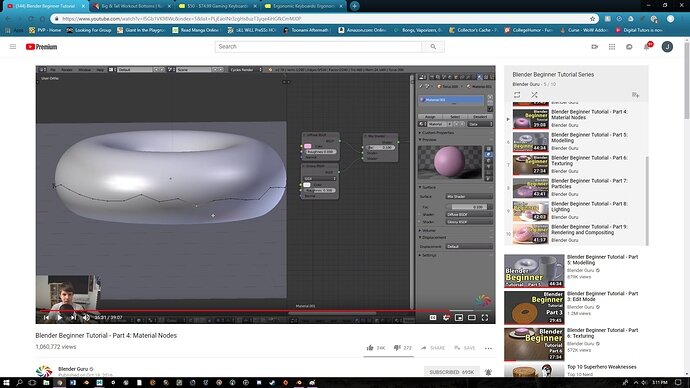Open Windows taskbar search
This screenshot has height=388, width=690.
(x=19, y=383)
